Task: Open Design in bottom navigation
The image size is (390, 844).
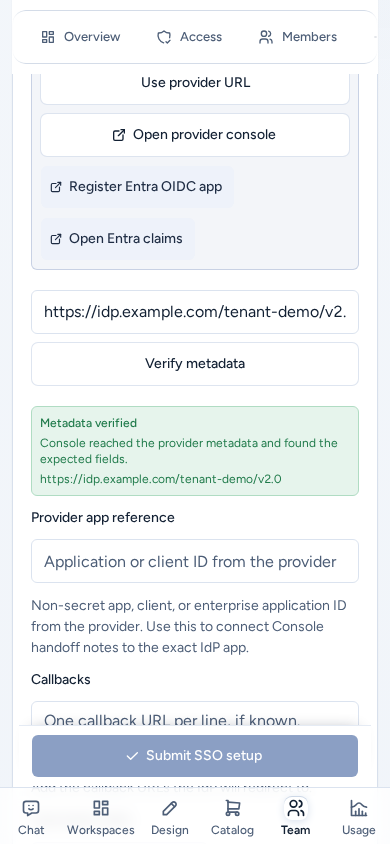Action: click(169, 817)
